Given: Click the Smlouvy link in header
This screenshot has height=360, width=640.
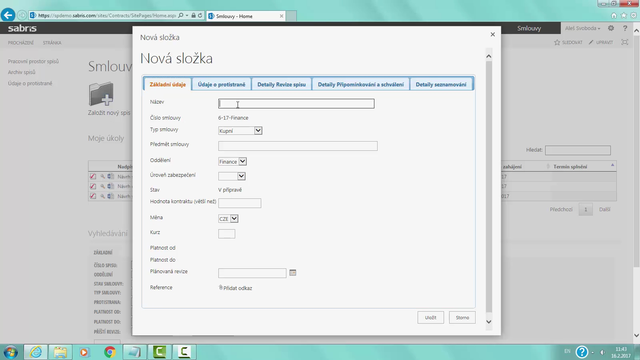Looking at the screenshot, I should coord(529,28).
